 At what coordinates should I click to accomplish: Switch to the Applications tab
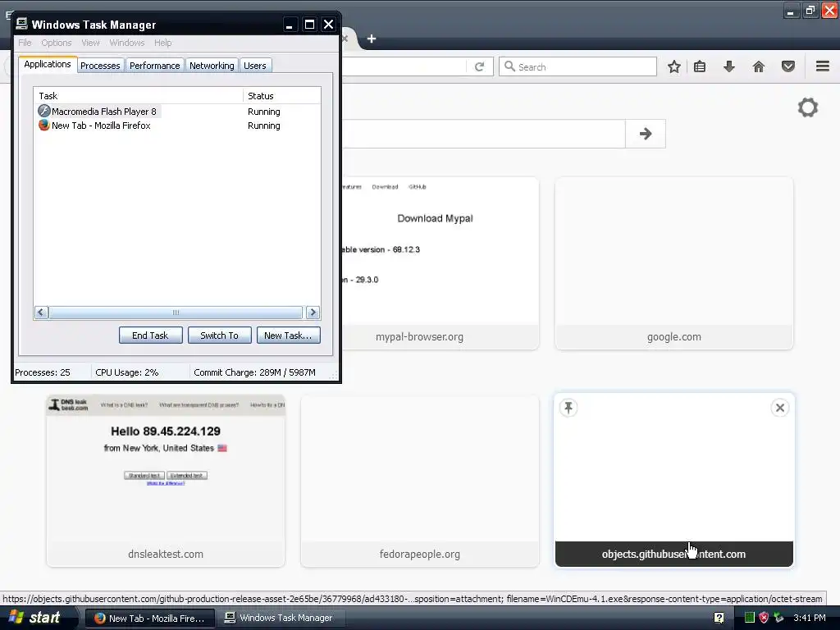(48, 64)
